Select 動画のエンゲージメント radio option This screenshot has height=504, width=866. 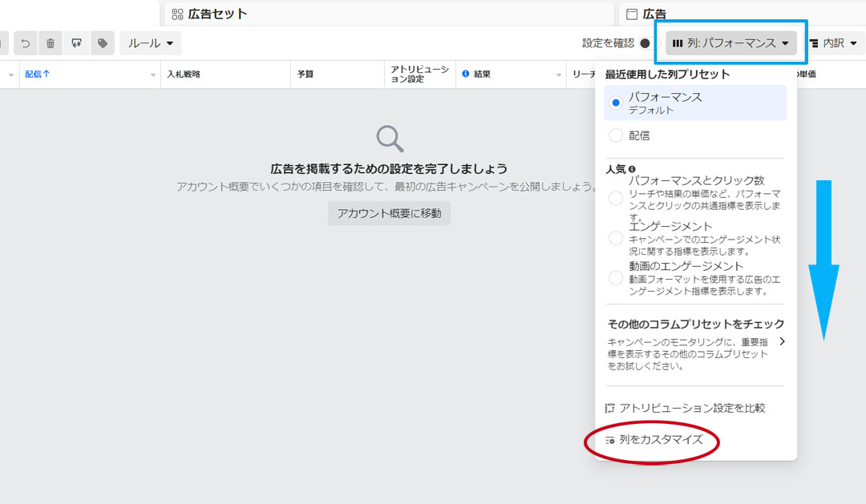coord(616,278)
